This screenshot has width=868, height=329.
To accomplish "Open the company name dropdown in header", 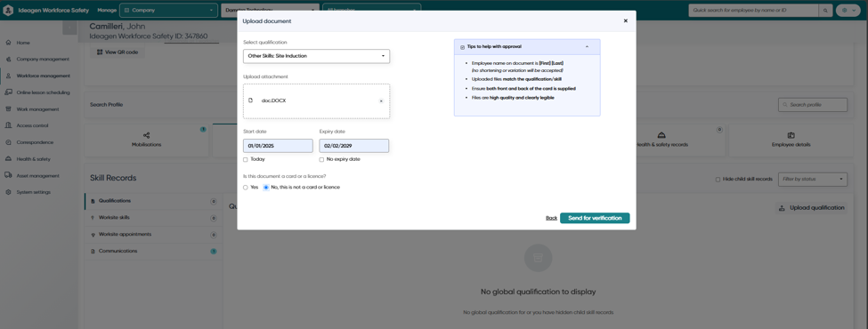I will (x=270, y=10).
